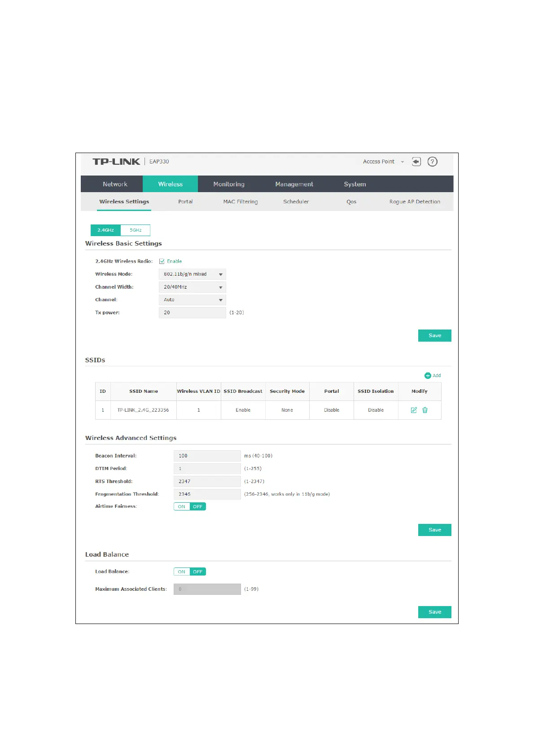Open the Rogue AP Detection sub-tab
Image resolution: width=534 pixels, height=756 pixels.
(x=415, y=202)
